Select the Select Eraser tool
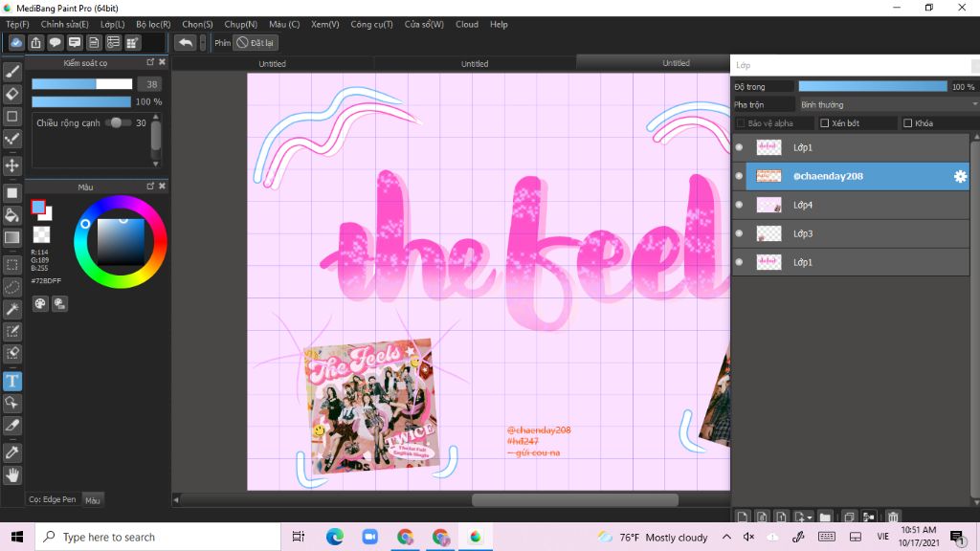The image size is (980, 551). pos(12,354)
